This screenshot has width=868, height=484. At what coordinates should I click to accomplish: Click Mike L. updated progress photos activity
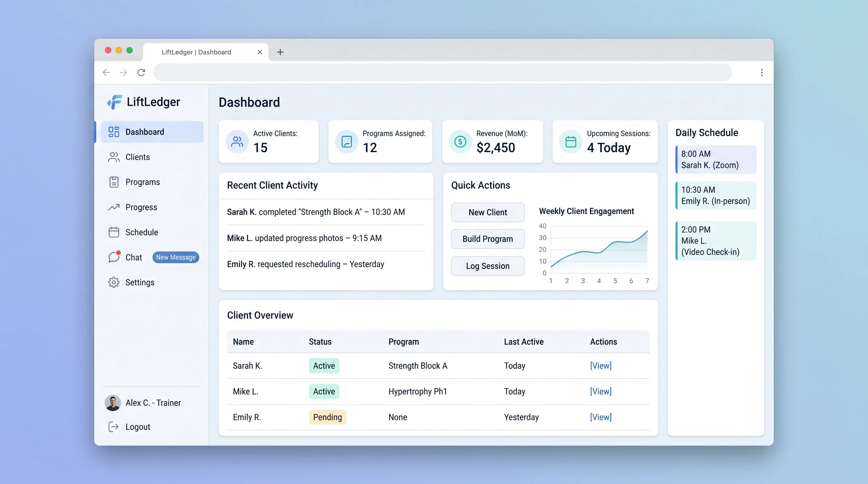point(304,238)
